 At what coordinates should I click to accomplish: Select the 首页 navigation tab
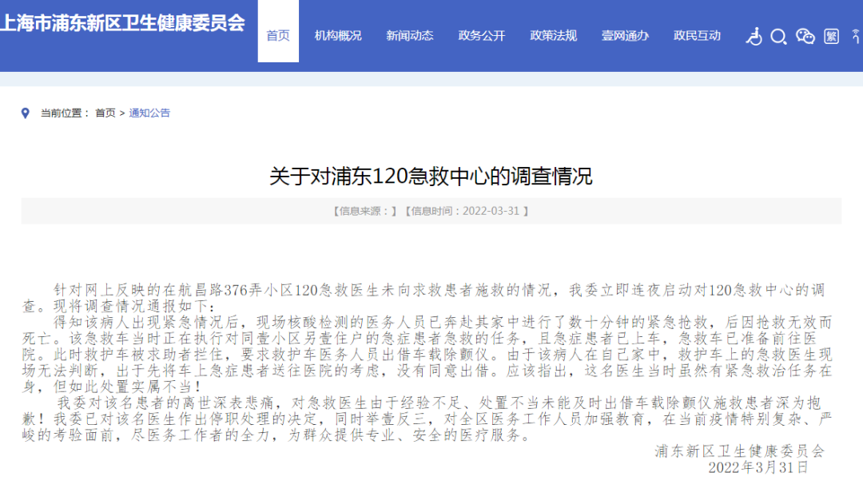[x=278, y=35]
